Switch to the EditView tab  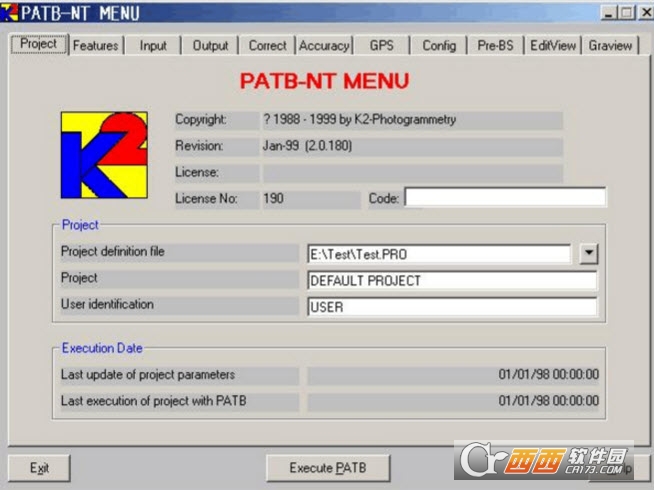(553, 45)
